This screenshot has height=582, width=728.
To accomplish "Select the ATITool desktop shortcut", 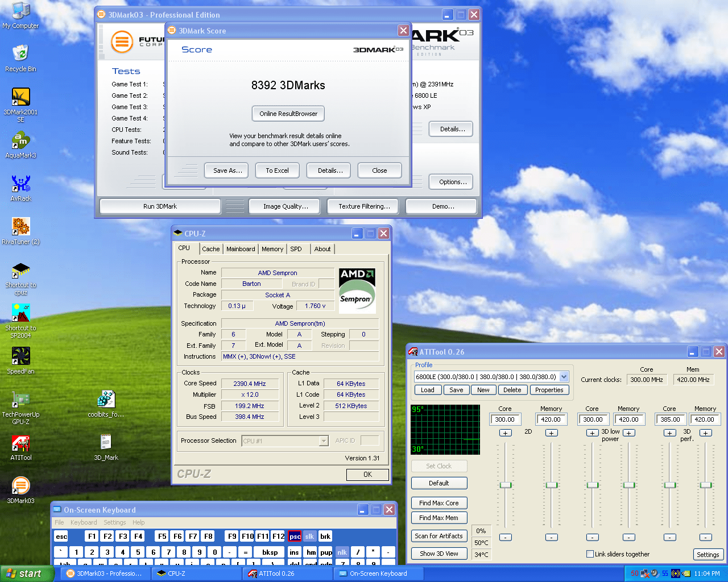I will click(x=20, y=447).
